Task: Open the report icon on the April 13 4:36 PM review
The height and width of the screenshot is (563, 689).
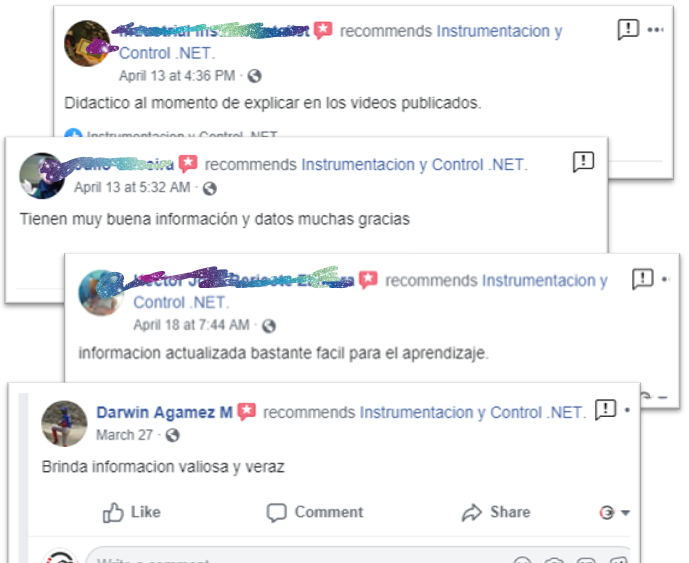Action: (628, 30)
